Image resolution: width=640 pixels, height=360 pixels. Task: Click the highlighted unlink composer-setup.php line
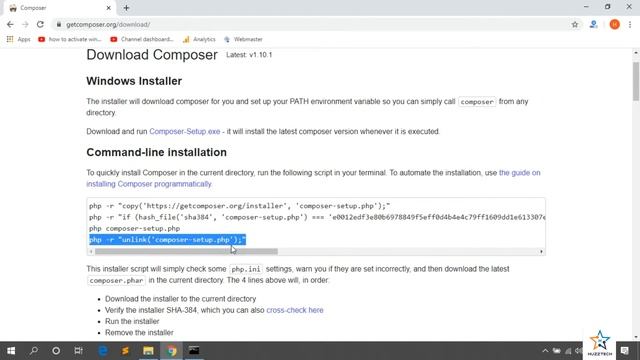click(x=167, y=240)
